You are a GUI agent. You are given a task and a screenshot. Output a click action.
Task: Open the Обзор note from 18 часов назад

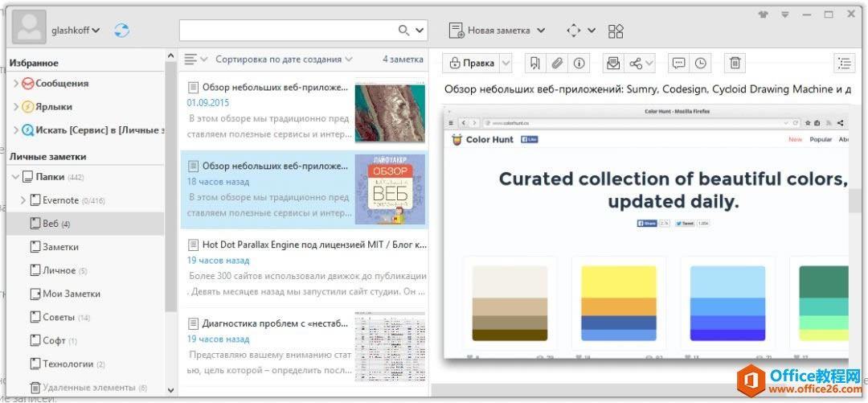point(304,190)
